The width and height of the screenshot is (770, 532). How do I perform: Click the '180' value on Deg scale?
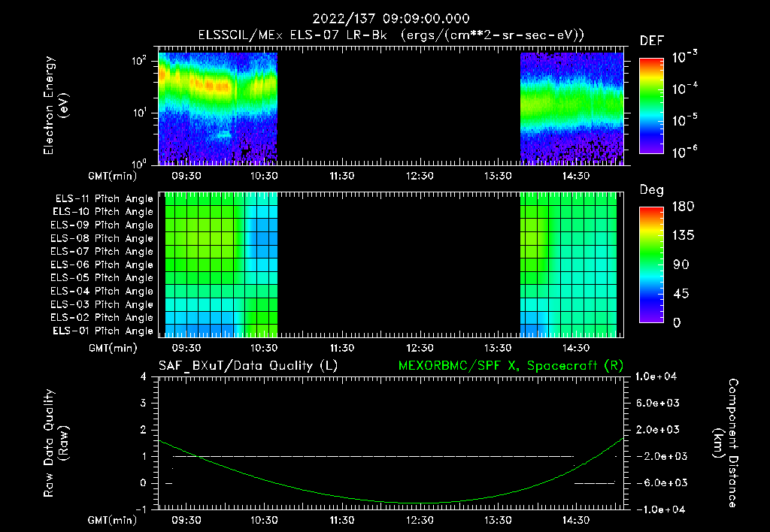[x=683, y=207]
